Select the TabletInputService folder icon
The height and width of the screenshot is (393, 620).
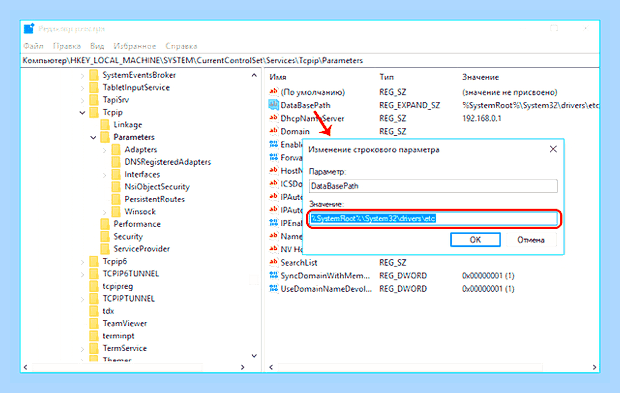tap(94, 87)
